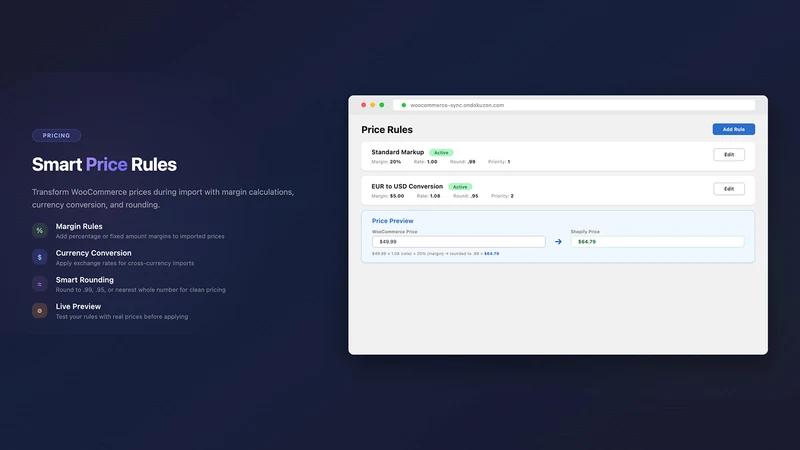Click the Margin Rules feature title
This screenshot has height=450, width=800.
click(79, 226)
